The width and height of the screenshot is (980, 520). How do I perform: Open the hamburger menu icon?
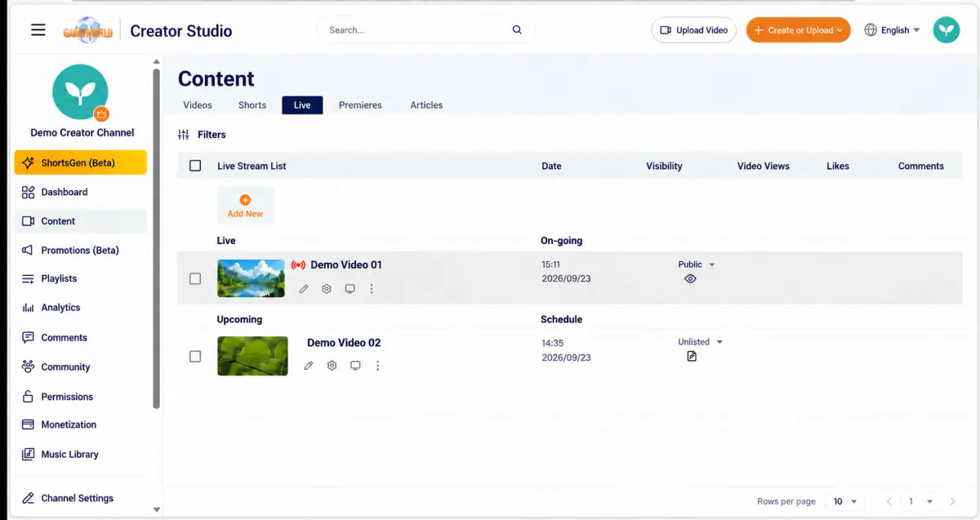pos(38,30)
